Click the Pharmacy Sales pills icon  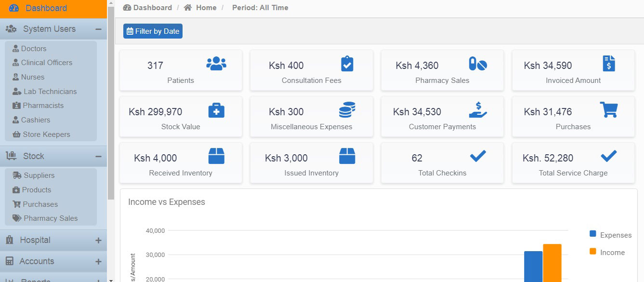[x=478, y=64]
